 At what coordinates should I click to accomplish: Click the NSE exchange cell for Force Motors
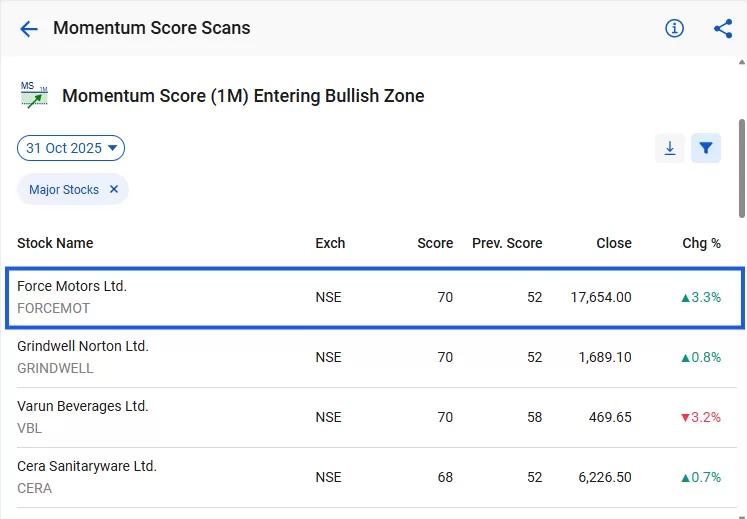(x=328, y=297)
